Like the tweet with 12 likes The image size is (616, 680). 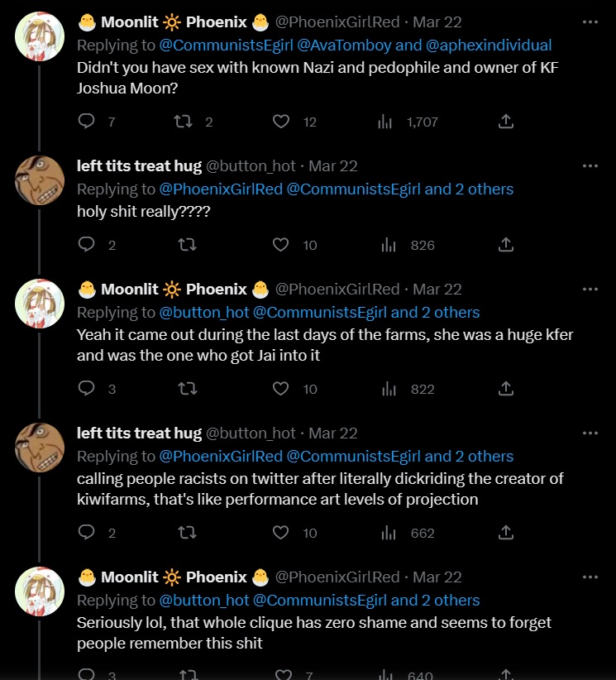point(281,122)
